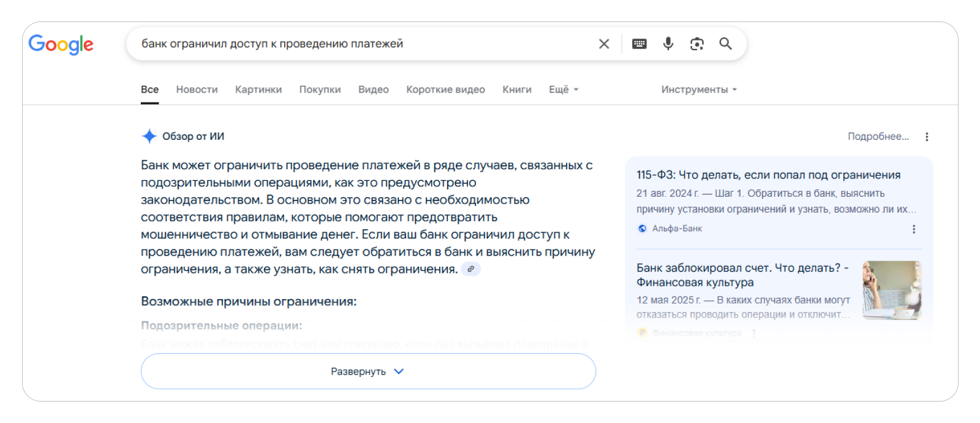
Task: Click the link chip after AI overview text
Action: point(470,269)
